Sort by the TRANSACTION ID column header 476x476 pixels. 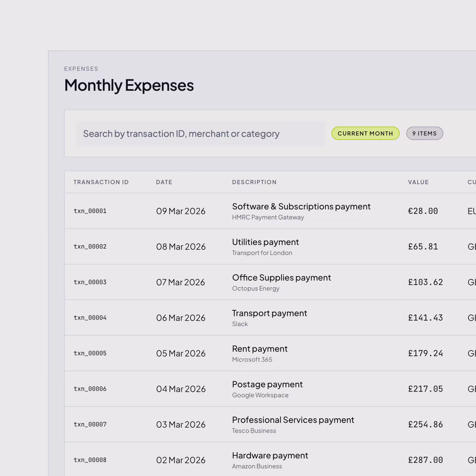(101, 182)
